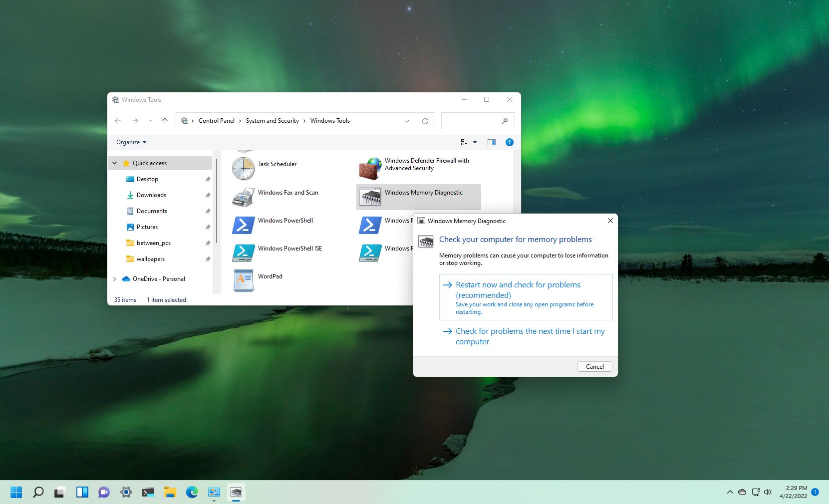
Task: Cancel the Memory Diagnostic dialog
Action: click(x=594, y=366)
